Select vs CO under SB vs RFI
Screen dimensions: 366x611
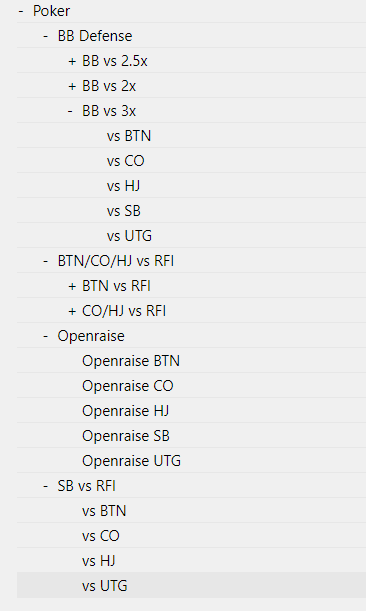click(x=101, y=536)
